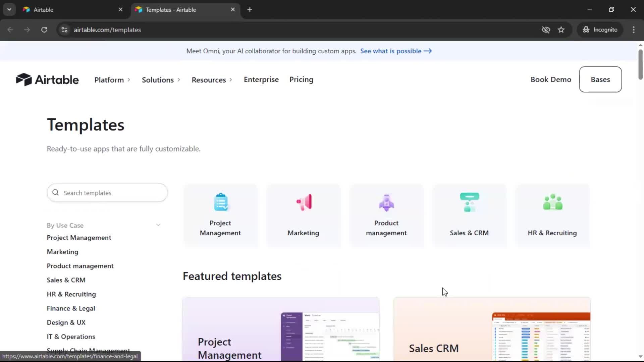Expand the Platform menu
This screenshot has width=644, height=362.
[x=112, y=80]
